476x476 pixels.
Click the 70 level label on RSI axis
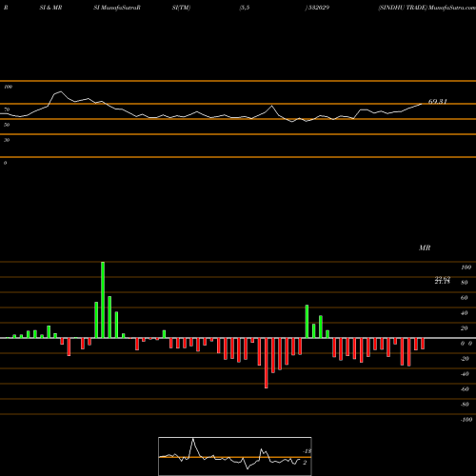pos(7,109)
